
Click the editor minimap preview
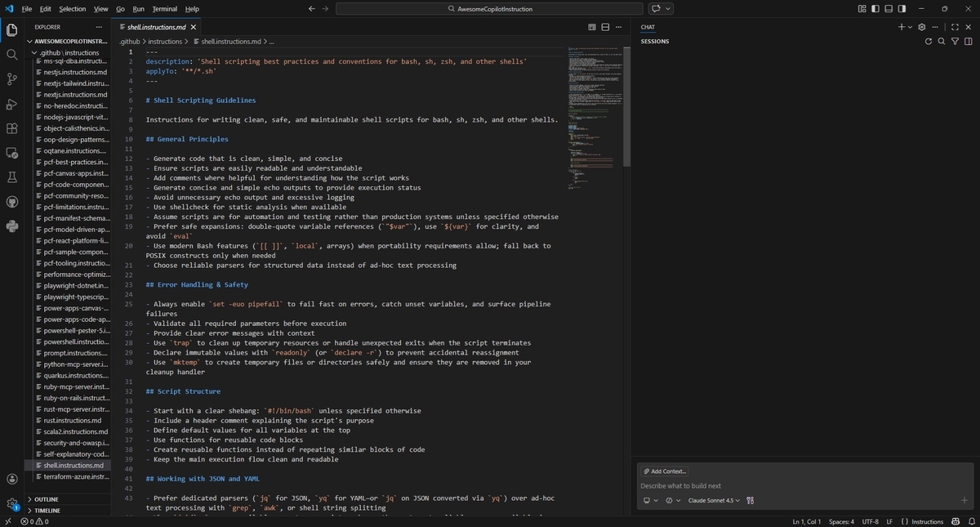[x=594, y=118]
